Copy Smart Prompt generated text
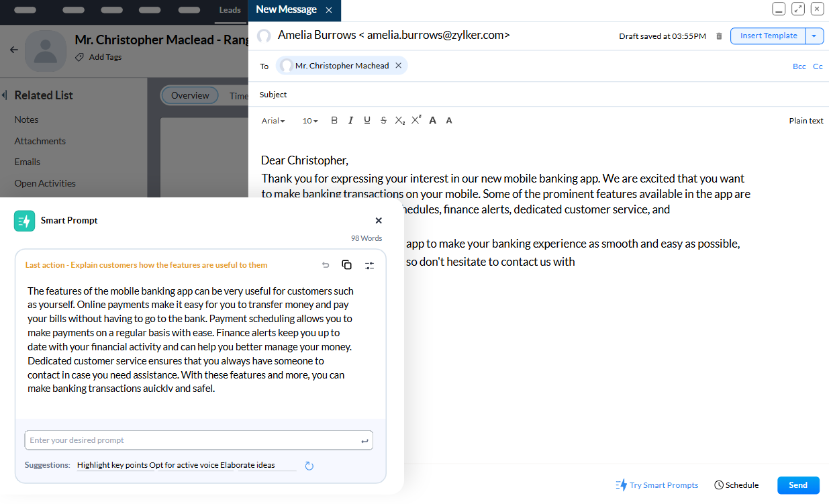The image size is (829, 504). tap(347, 265)
